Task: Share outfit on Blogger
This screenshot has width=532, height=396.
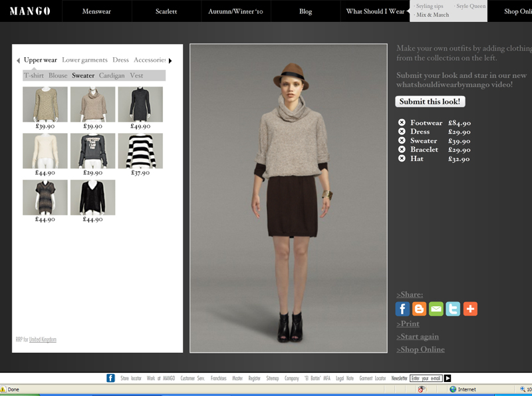Action: point(419,309)
